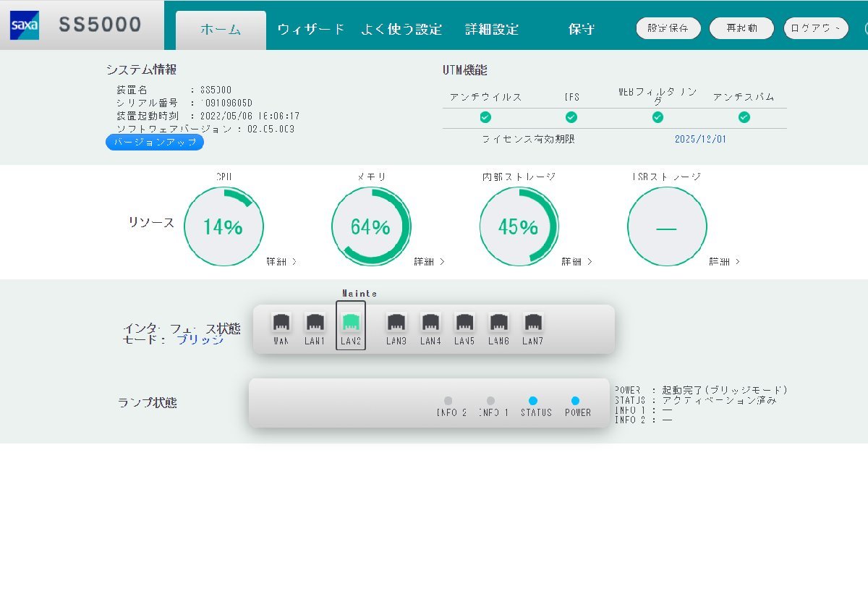Open CPU 詳細 details link
The height and width of the screenshot is (594, 868).
pos(281,261)
